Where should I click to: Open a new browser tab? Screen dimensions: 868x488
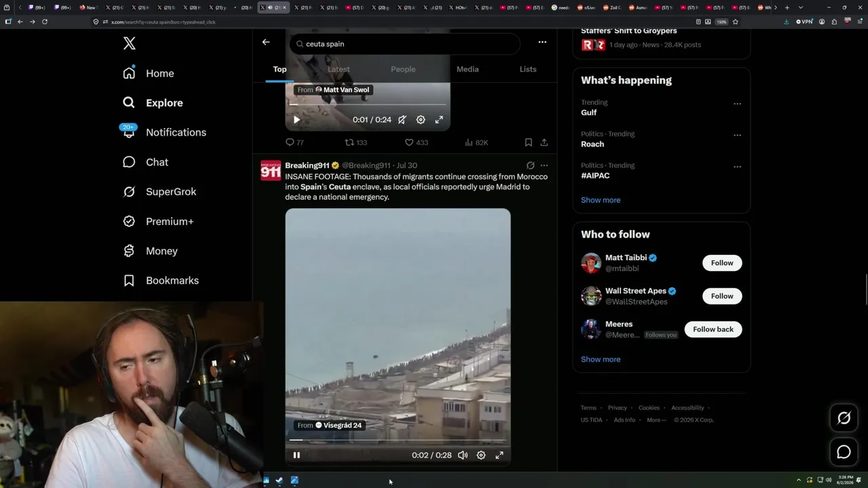(787, 7)
